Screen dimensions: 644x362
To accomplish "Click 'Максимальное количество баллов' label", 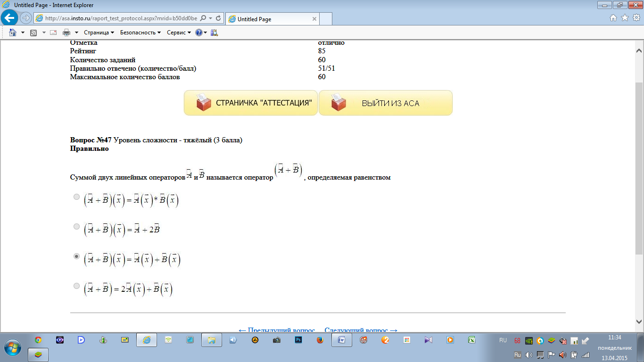I will coord(125,77).
